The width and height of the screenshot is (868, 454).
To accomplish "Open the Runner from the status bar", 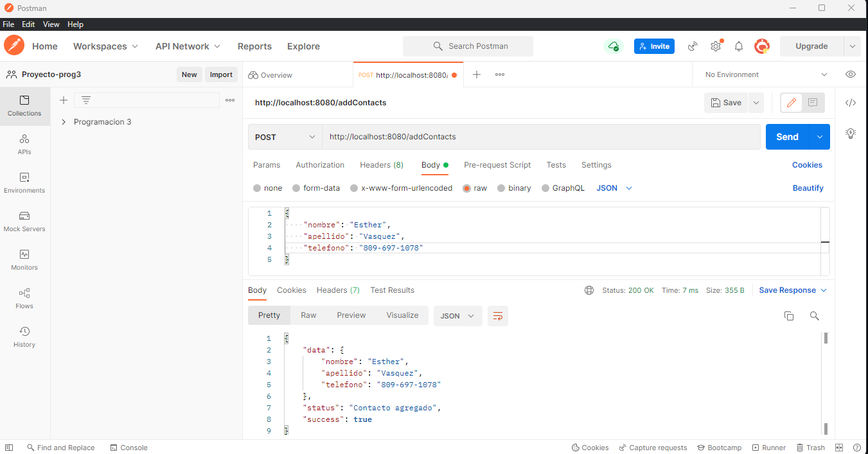I will pos(768,447).
